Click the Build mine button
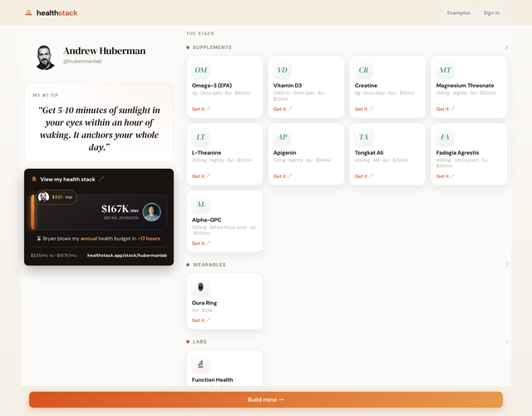Screen dimensions: 532x416 (x=266, y=399)
